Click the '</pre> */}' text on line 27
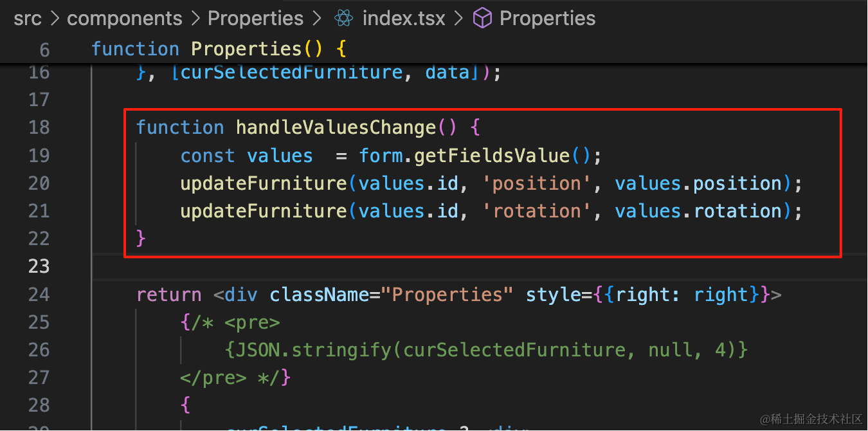868x431 pixels. point(236,378)
